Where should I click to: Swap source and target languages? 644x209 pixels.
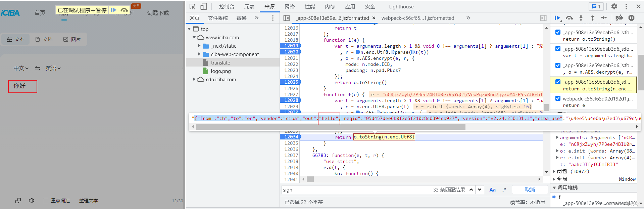pos(38,68)
